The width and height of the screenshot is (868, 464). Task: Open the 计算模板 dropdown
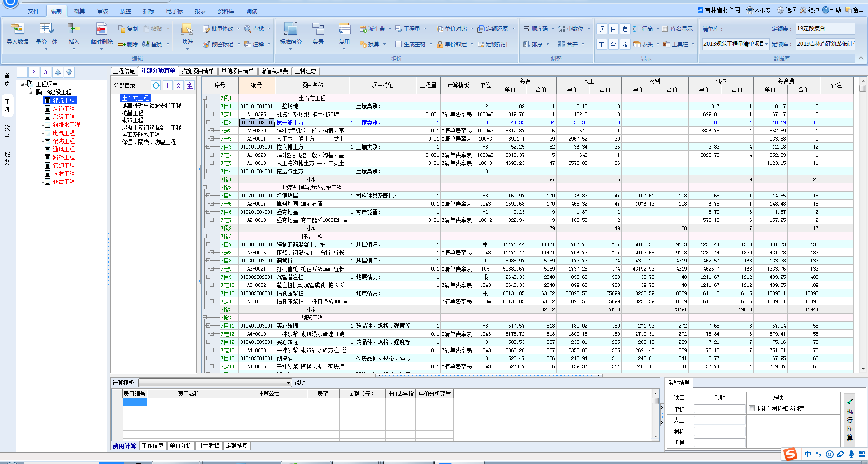(288, 383)
